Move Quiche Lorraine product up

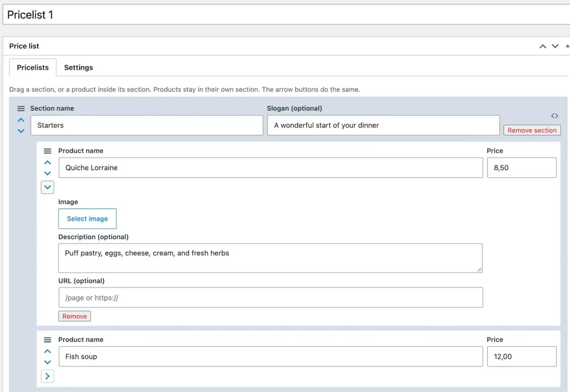tap(47, 162)
